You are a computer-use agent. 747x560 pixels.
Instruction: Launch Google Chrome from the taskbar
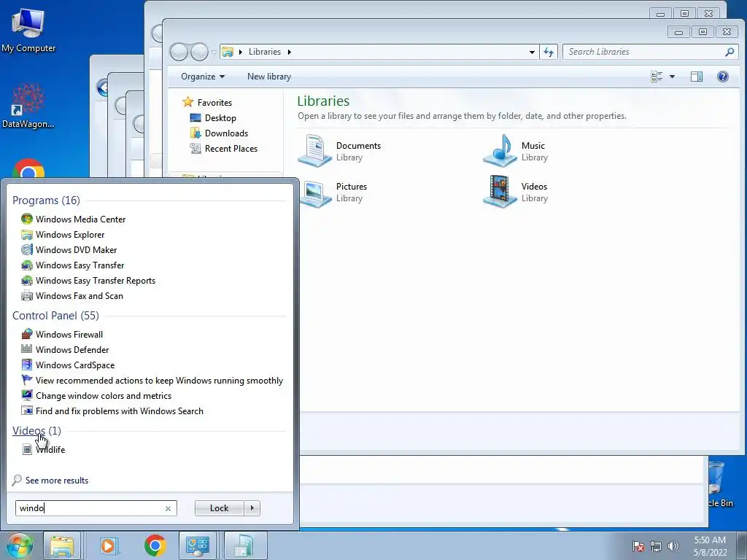click(155, 545)
